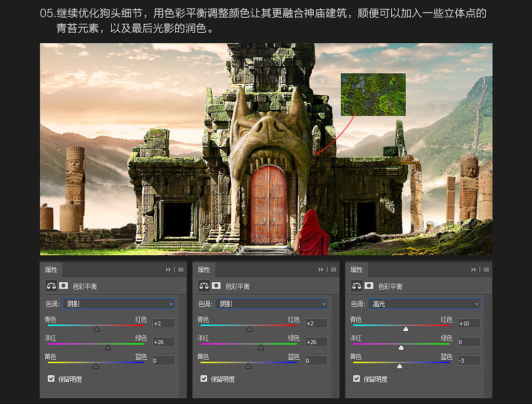Click the +10 red value field in right panel

tap(469, 323)
